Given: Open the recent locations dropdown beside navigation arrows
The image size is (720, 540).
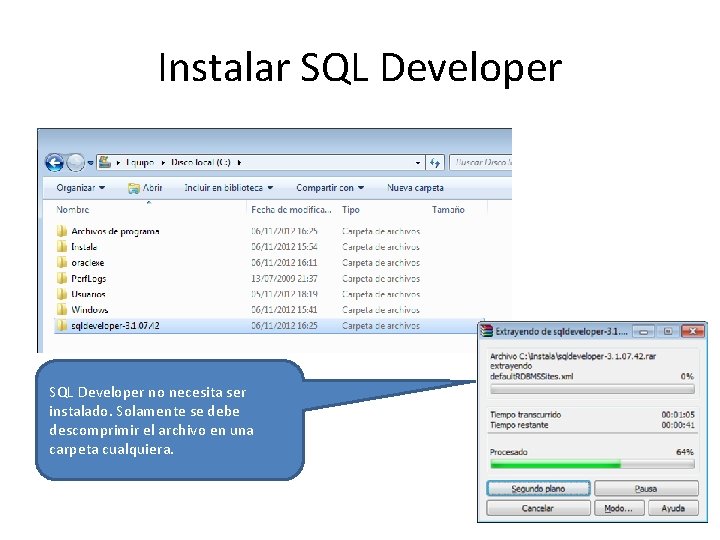Looking at the screenshot, I should 90,163.
